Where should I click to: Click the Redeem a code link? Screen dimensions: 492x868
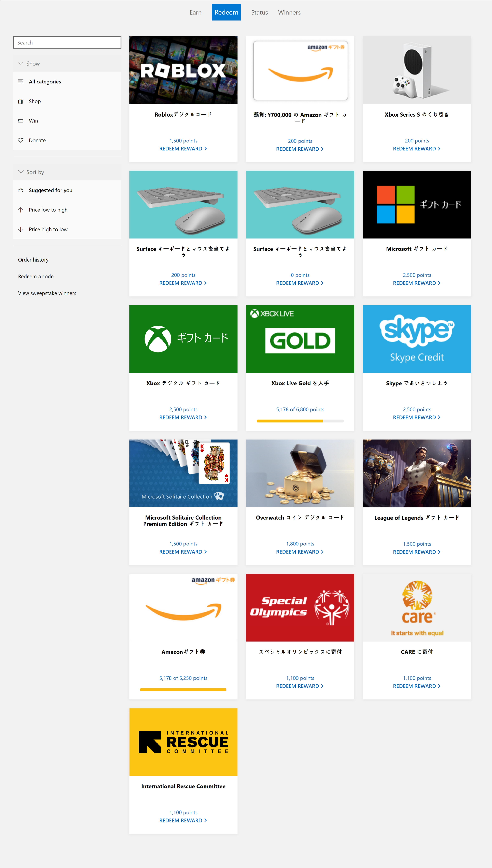tap(36, 276)
